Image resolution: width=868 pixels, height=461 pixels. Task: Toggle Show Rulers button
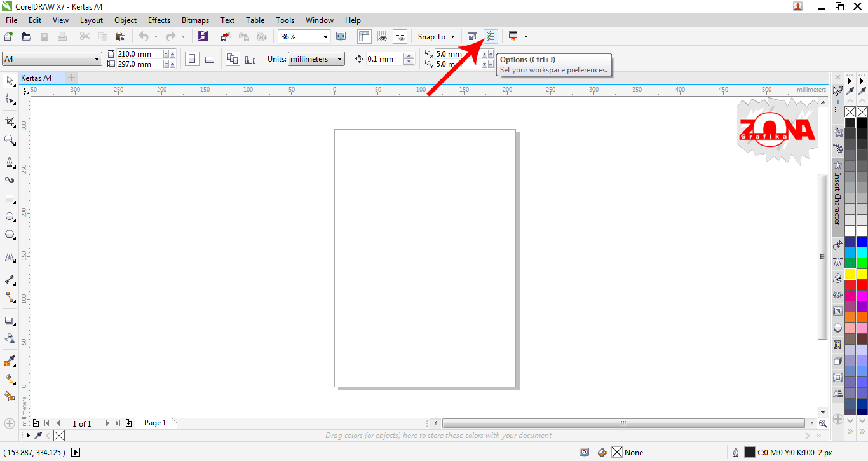364,37
